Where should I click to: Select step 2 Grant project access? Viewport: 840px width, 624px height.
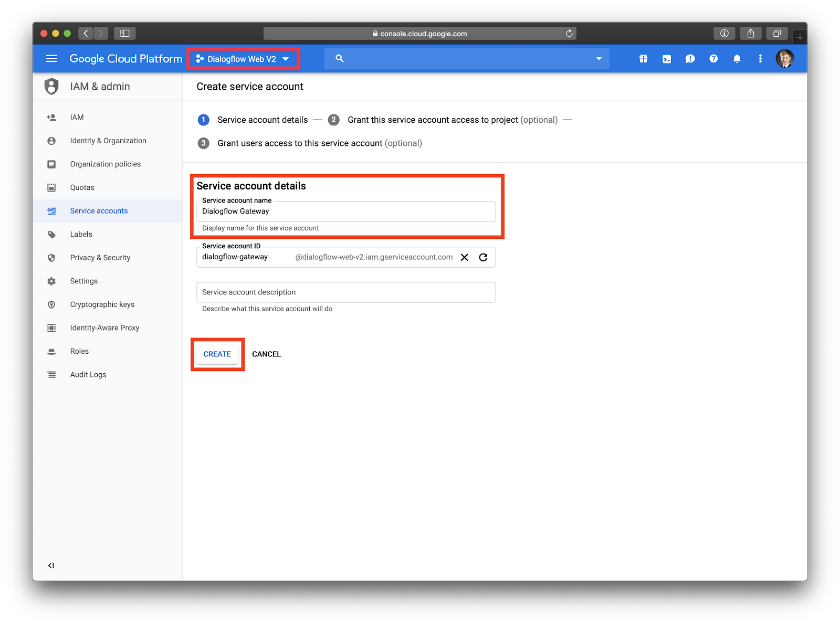[443, 120]
